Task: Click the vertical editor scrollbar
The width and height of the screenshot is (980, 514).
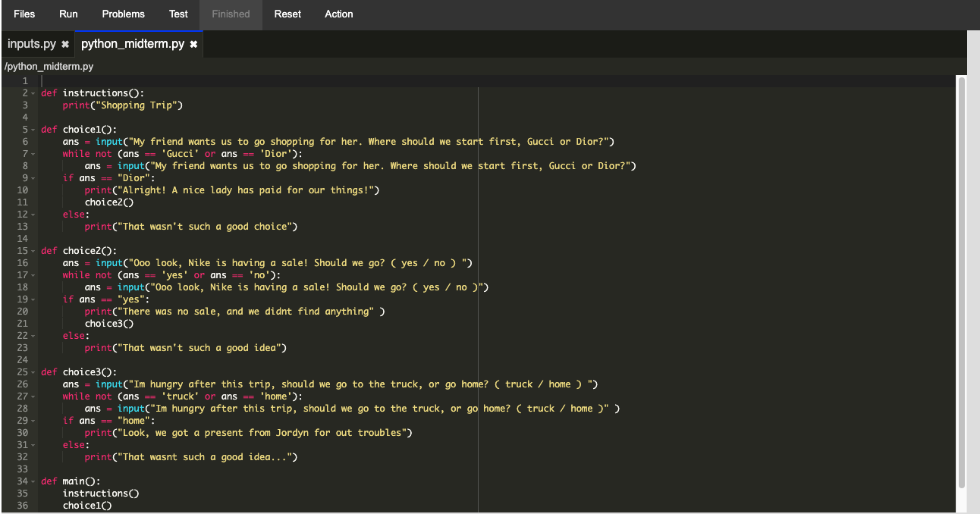Action: 962,282
